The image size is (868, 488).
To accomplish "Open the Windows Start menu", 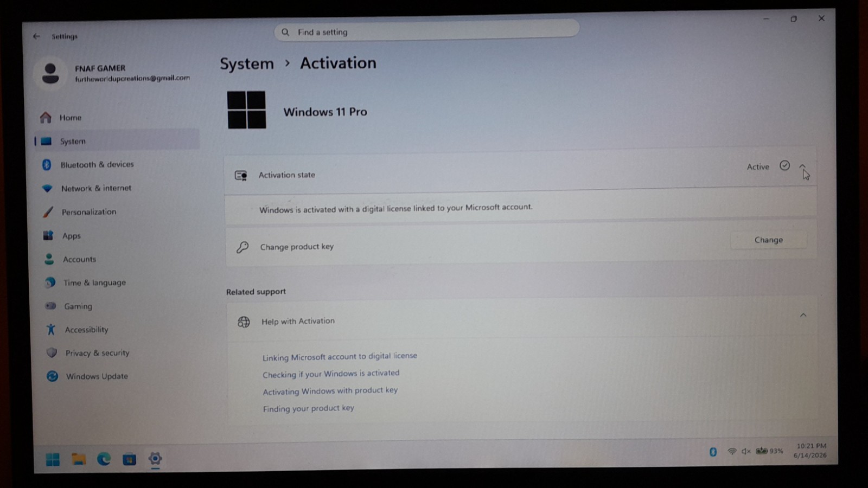I will coord(53,460).
